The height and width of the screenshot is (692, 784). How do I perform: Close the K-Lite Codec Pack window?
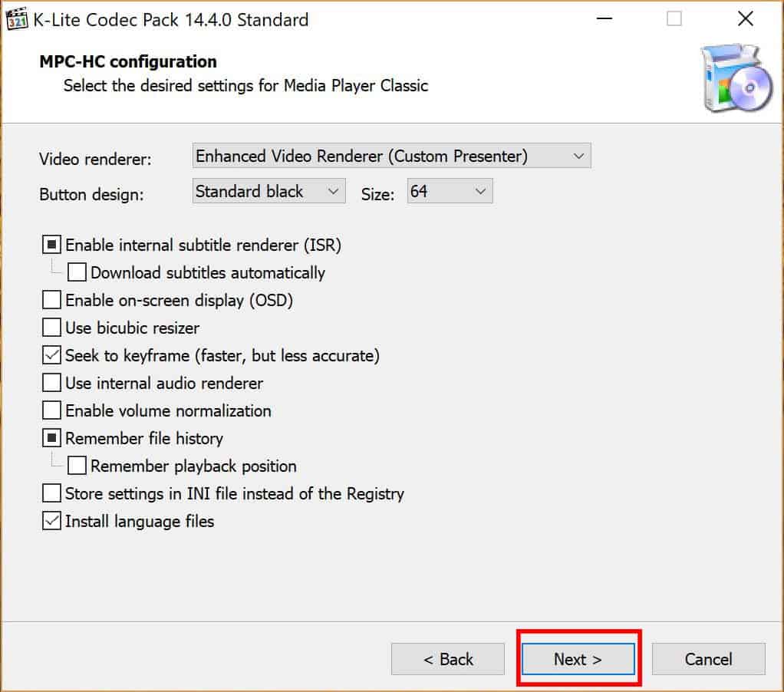(745, 19)
